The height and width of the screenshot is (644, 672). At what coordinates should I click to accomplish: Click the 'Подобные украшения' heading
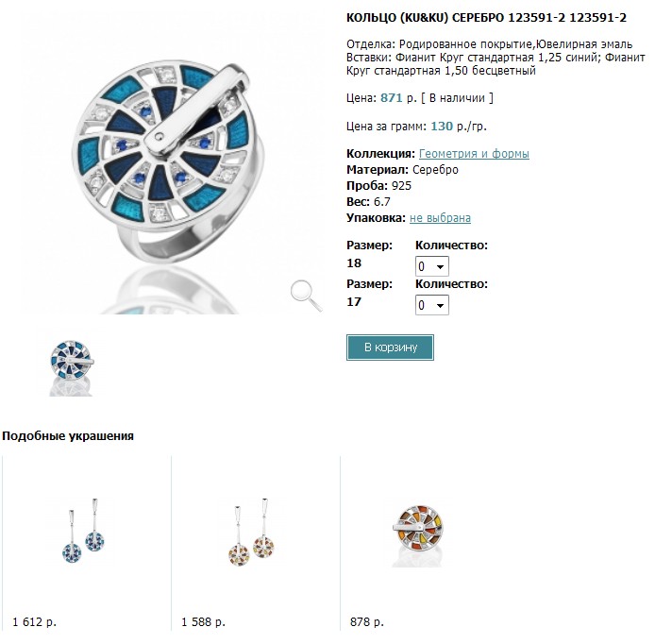(68, 436)
